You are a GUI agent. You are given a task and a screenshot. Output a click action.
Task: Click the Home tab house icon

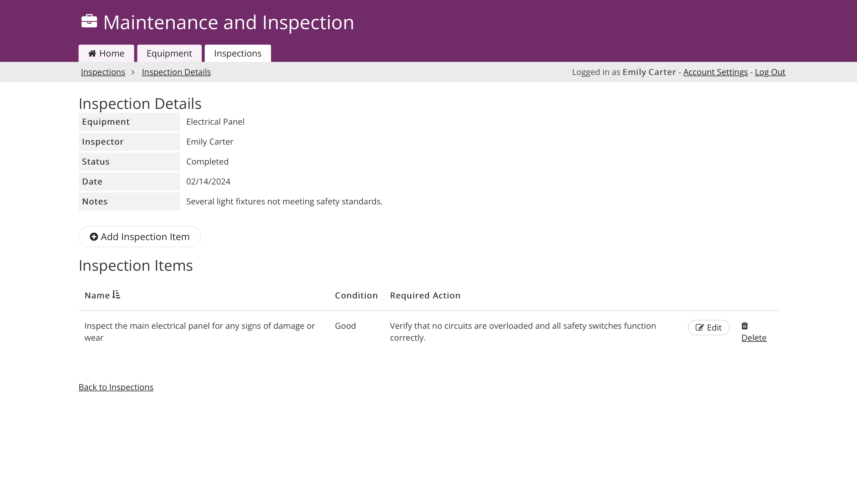click(92, 53)
